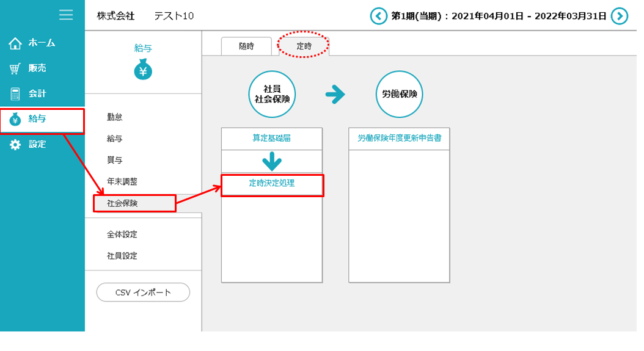Go to next fiscal period arrow
The height and width of the screenshot is (351, 644).
(620, 16)
